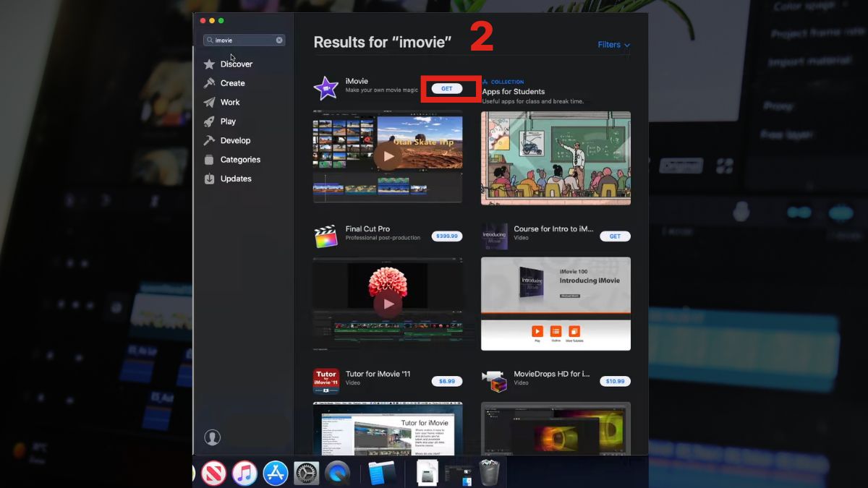
Task: Open the Tutor for iMovie '11 title
Action: 378,374
